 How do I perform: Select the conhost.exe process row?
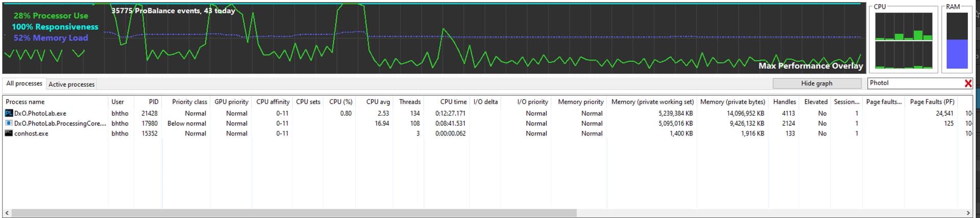pyautogui.click(x=32, y=133)
